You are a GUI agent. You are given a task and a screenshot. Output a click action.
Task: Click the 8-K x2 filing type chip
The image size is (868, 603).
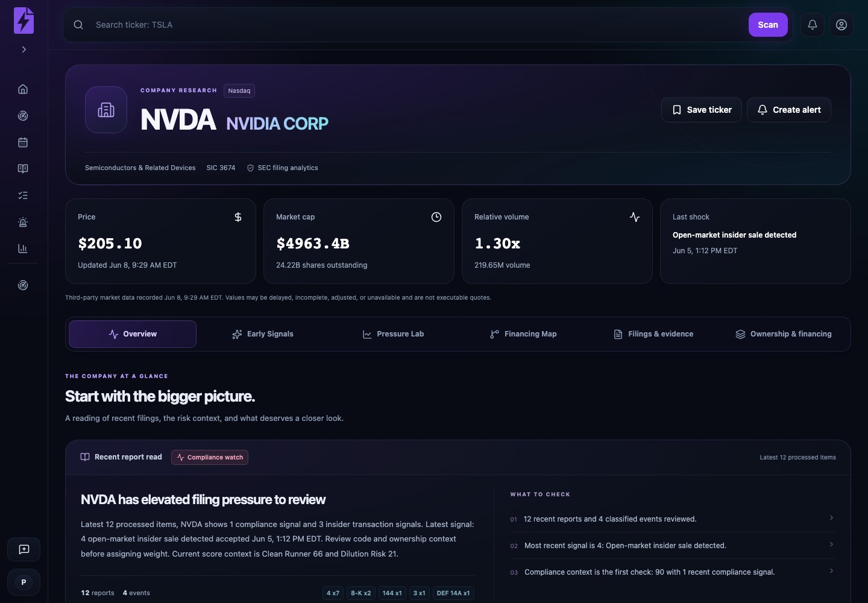(361, 593)
